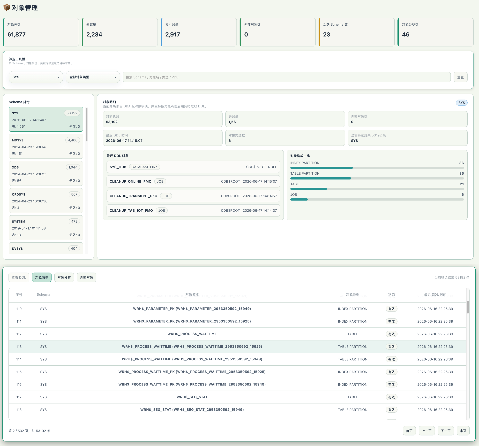Select the XDB schema card
The height and width of the screenshot is (448, 479).
pos(46,174)
